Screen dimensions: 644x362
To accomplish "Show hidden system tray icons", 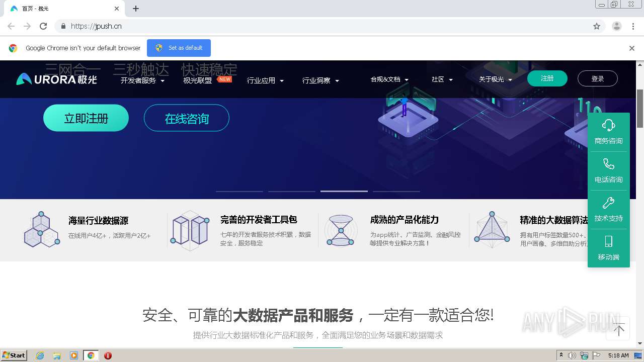I will [561, 355].
